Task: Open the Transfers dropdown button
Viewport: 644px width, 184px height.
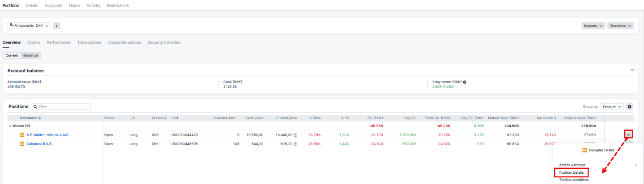Action: tap(620, 26)
